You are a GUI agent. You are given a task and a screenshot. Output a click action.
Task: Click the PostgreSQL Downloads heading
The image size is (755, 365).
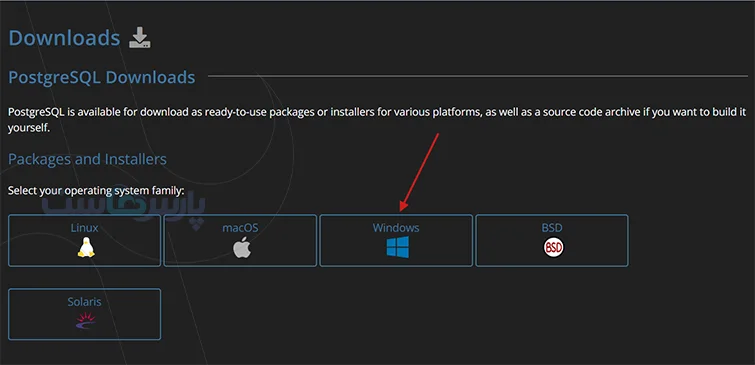(102, 77)
